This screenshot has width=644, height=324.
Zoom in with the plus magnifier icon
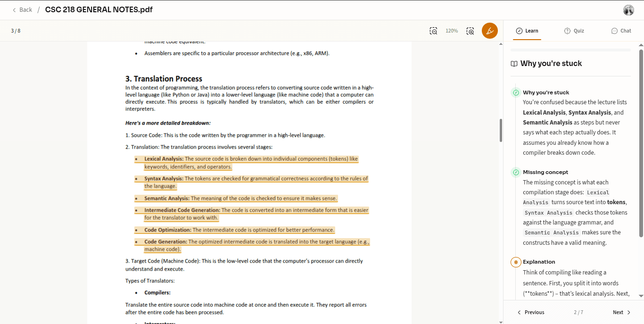[x=470, y=31]
